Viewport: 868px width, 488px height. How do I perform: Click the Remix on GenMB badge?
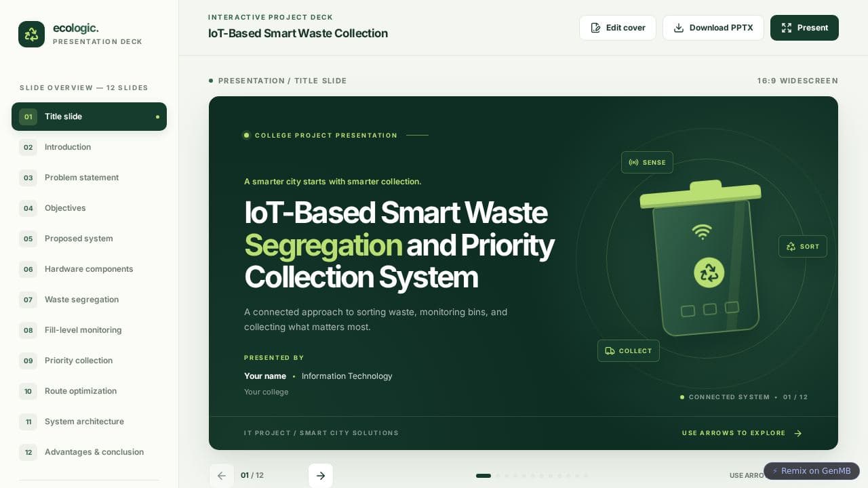(812, 471)
